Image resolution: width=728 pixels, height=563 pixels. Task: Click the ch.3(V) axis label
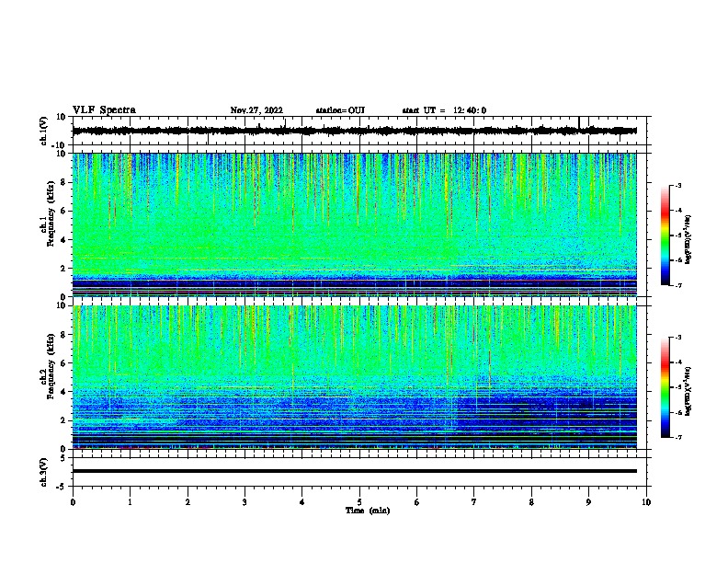44,473
